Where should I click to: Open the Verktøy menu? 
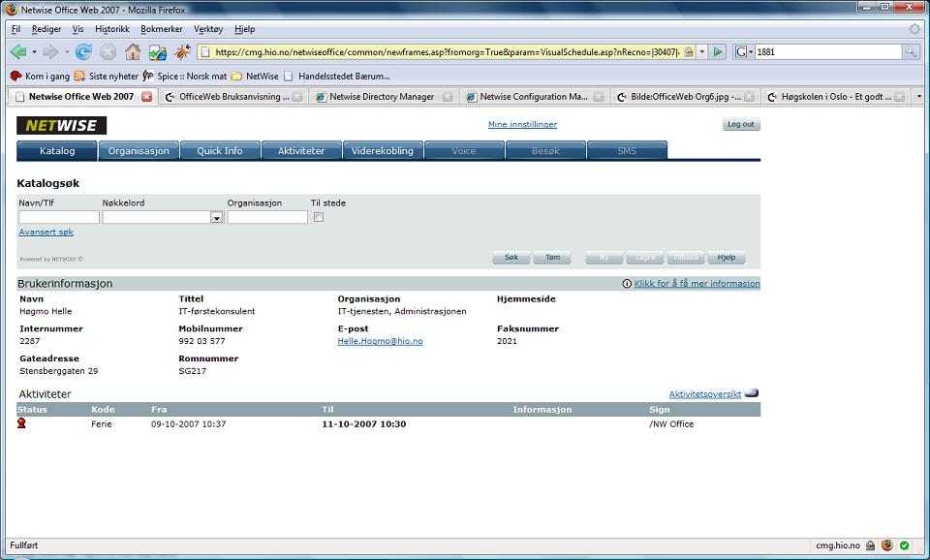point(208,29)
